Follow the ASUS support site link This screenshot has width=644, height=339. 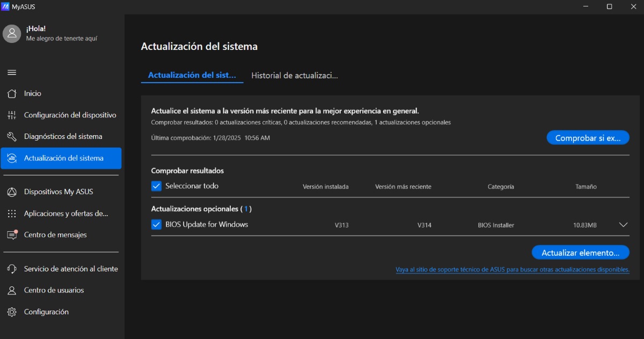click(x=513, y=270)
